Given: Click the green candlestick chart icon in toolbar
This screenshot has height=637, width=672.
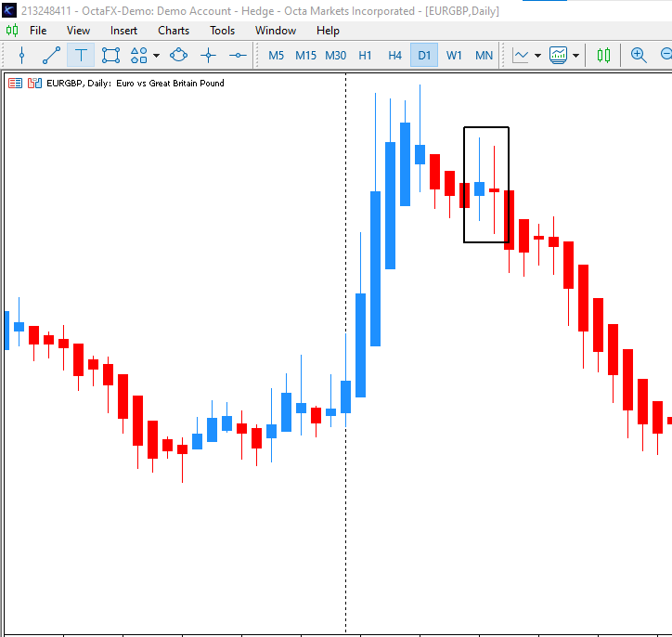Looking at the screenshot, I should point(604,56).
